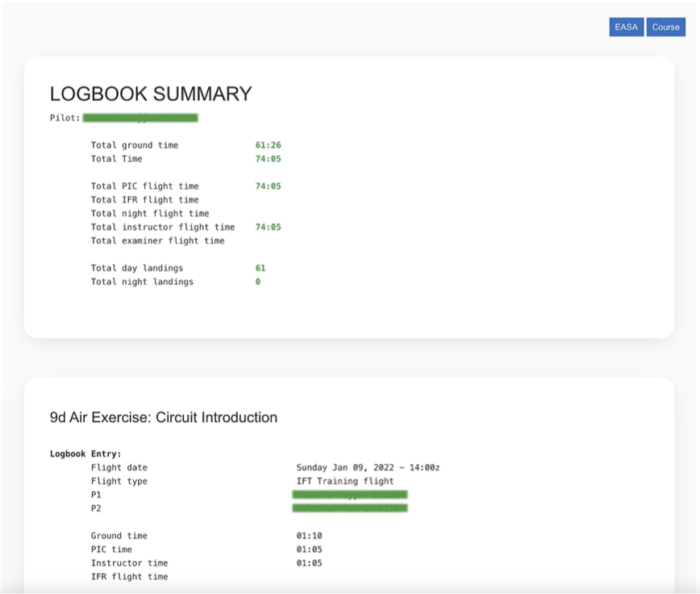Click the IFR flight time label in entry
This screenshot has height=594, width=700.
coord(130,576)
